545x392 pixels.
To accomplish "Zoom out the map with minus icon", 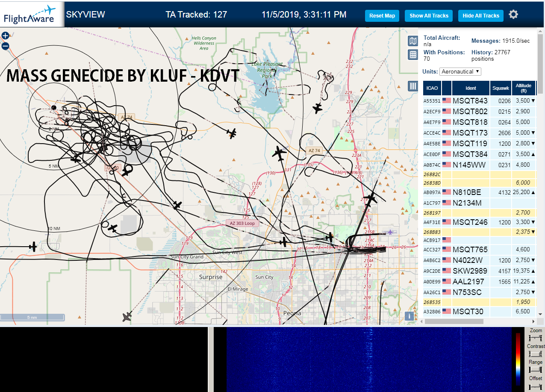I will tap(6, 46).
